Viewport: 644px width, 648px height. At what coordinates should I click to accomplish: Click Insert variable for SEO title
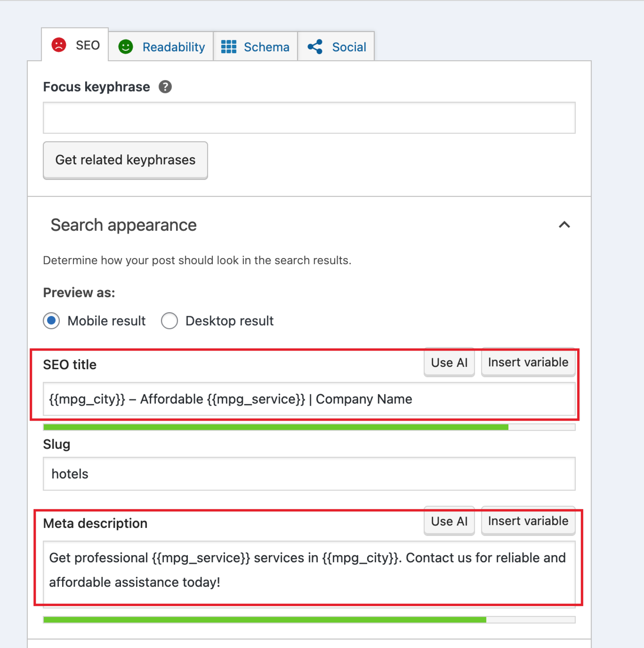click(x=528, y=363)
